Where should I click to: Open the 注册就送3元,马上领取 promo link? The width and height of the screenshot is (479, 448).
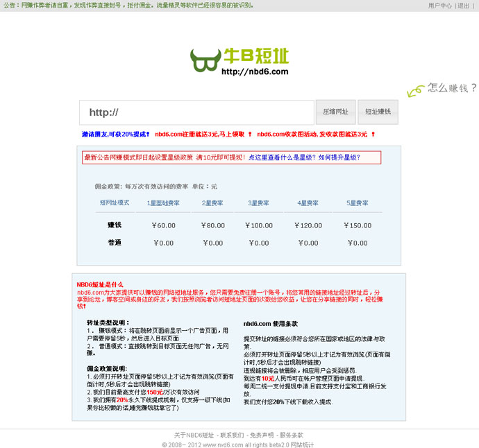[x=203, y=135]
